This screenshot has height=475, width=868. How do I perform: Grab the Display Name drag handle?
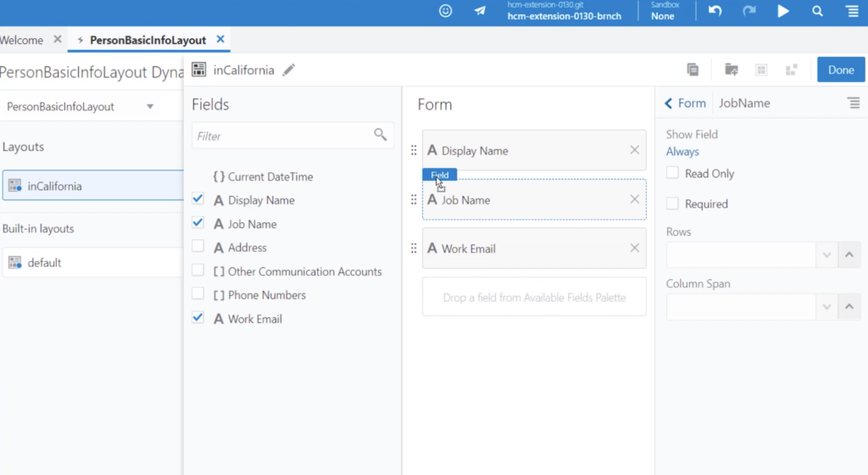(x=414, y=150)
